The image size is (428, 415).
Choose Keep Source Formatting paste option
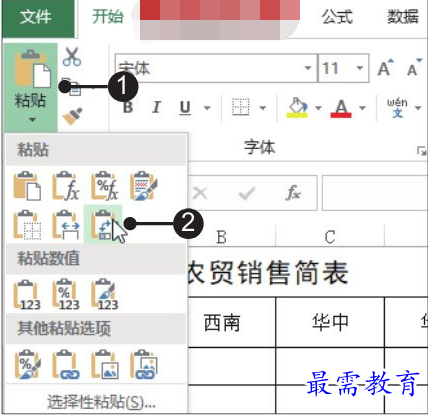tap(143, 186)
